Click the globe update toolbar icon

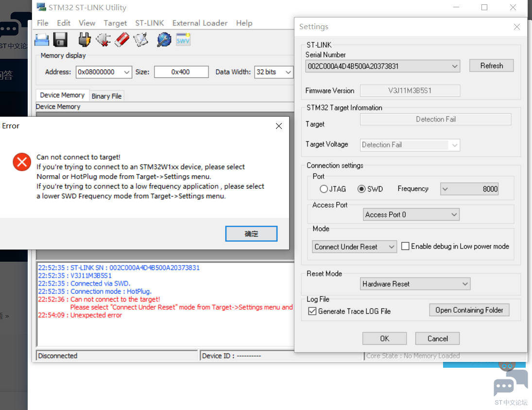pyautogui.click(x=164, y=40)
